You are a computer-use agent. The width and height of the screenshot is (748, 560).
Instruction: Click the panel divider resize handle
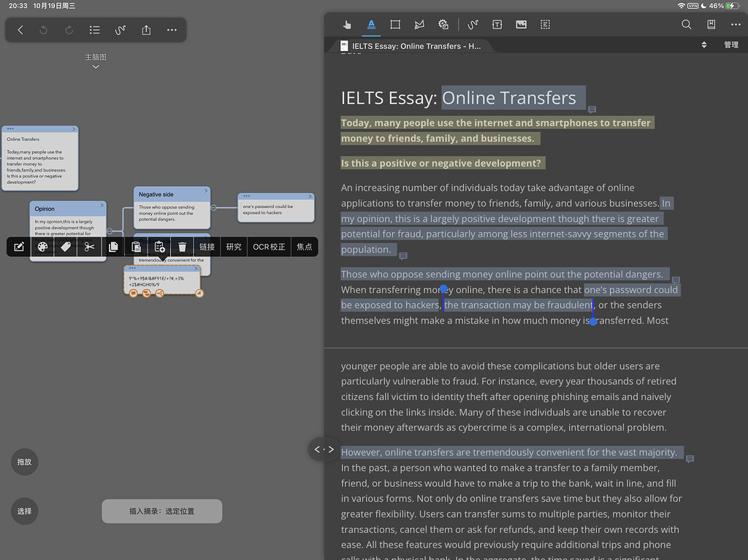324,449
